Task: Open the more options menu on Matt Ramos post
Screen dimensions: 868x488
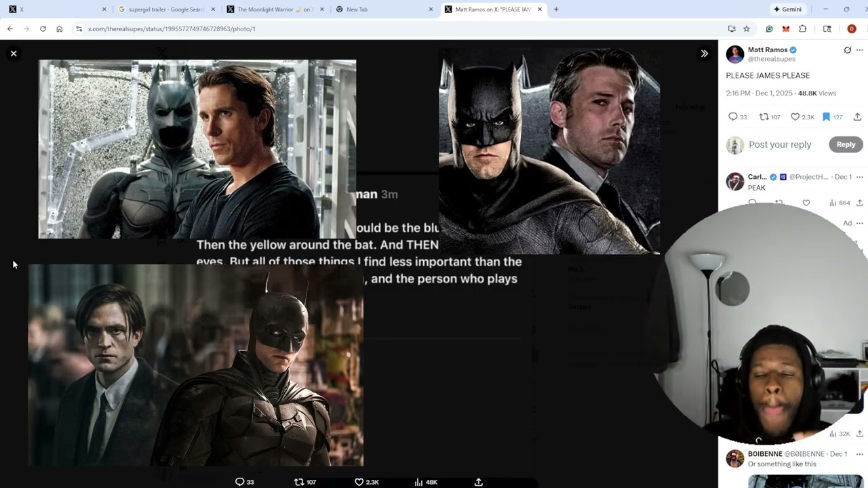Action: tap(860, 50)
